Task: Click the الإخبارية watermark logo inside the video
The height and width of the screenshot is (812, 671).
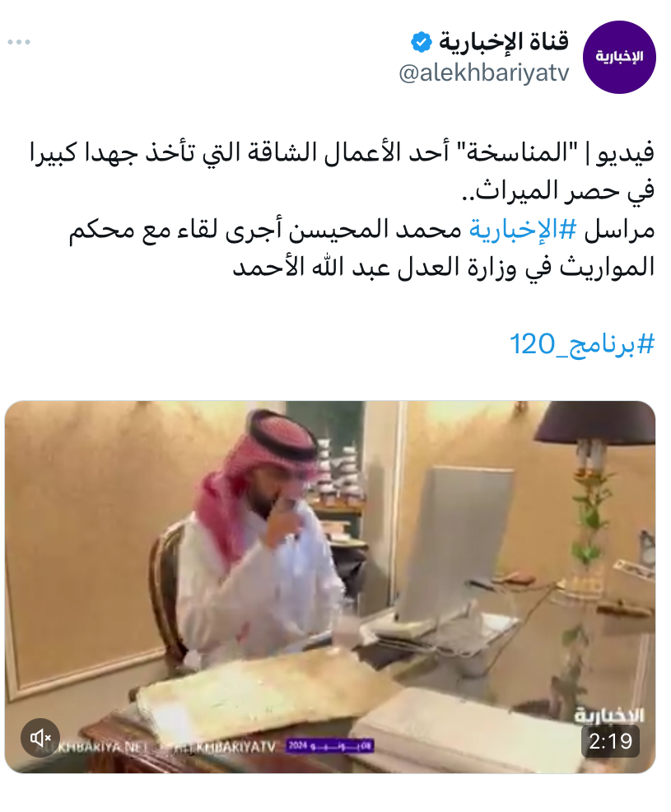Action: [609, 715]
